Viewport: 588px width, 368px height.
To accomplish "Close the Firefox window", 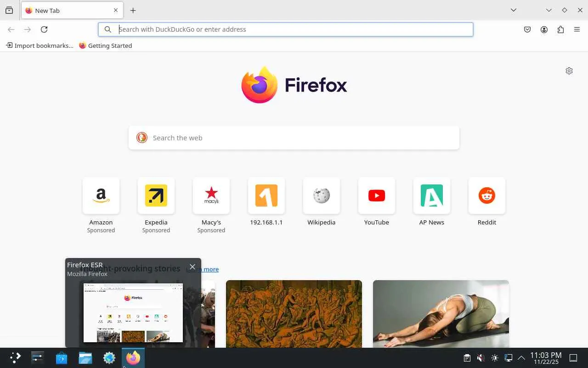I will 580,10.
